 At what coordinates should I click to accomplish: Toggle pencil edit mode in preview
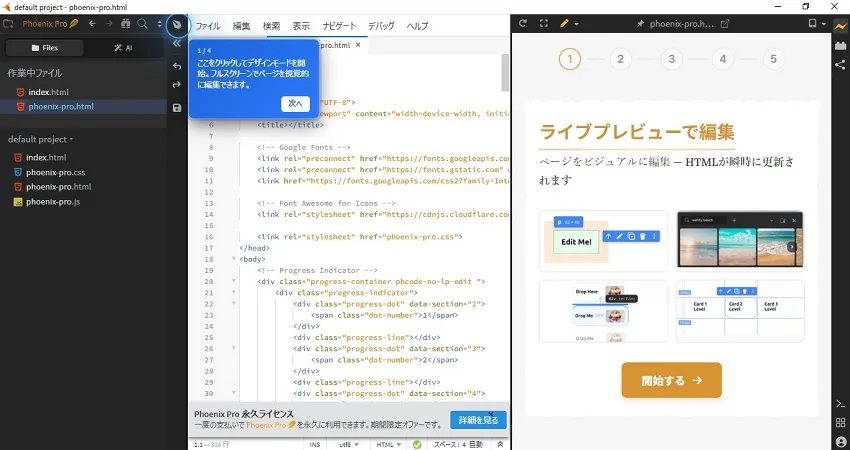tap(564, 24)
